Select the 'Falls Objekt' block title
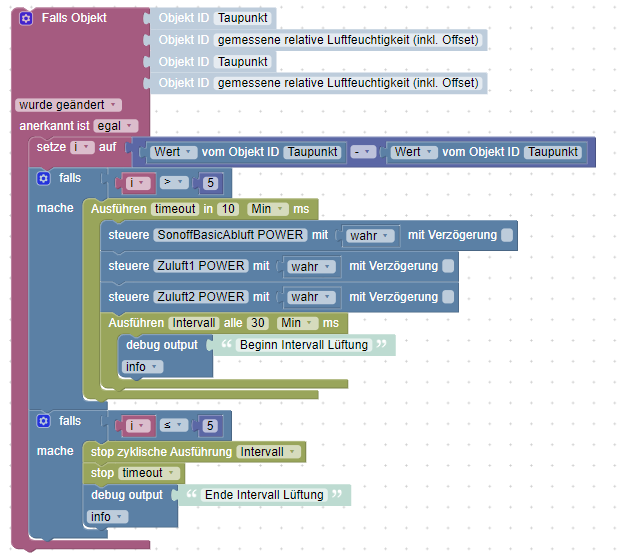Screen dimensions: 633x557 coord(74,18)
